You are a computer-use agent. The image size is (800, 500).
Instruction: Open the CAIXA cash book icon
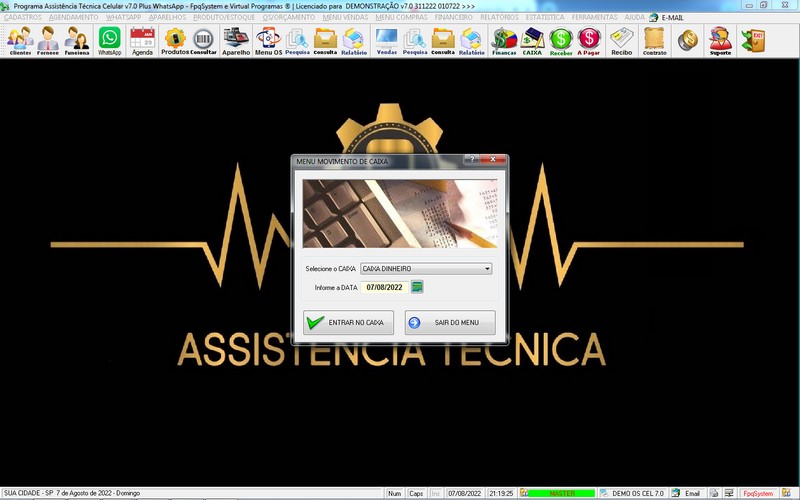coord(532,41)
